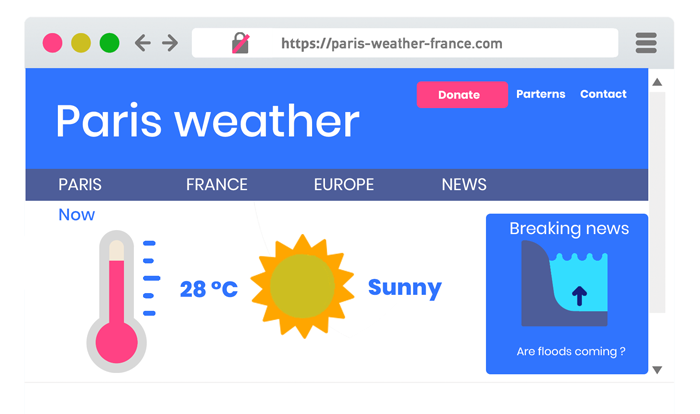
Task: Click the browser back arrow
Action: (142, 43)
